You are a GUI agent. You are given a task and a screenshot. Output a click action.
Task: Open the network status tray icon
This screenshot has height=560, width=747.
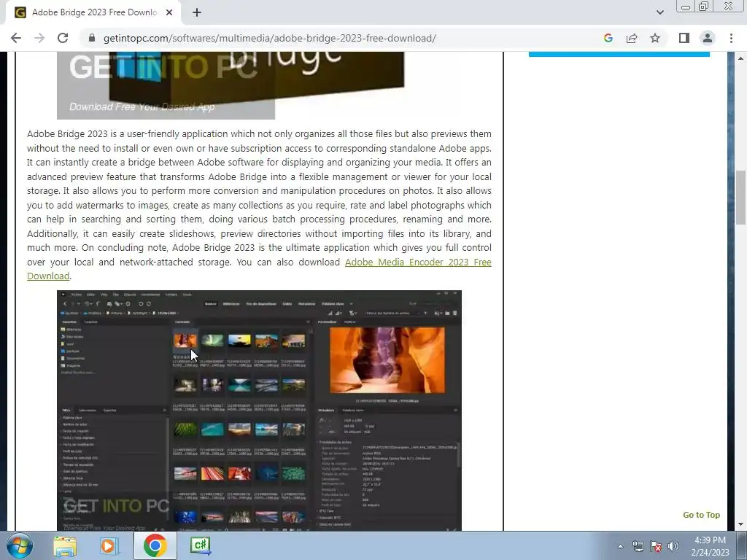pyautogui.click(x=638, y=546)
